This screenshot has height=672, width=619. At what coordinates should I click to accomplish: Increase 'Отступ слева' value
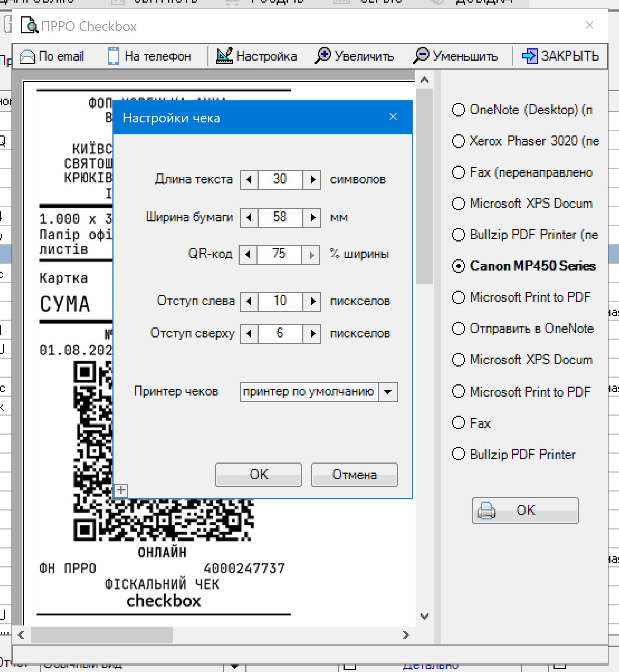coord(312,301)
